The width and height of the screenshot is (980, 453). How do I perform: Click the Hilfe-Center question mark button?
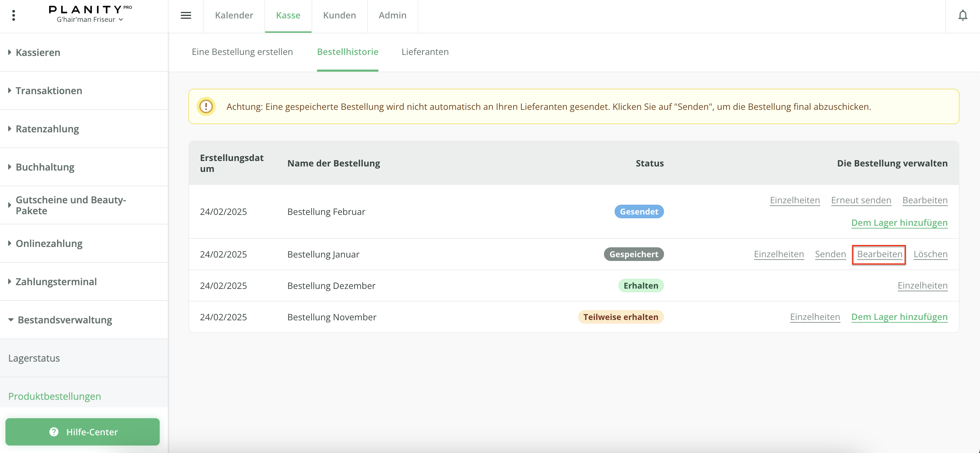[83, 432]
